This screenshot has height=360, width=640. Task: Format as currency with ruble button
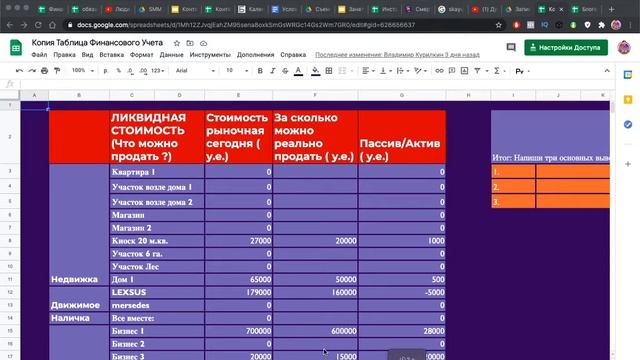click(106, 71)
